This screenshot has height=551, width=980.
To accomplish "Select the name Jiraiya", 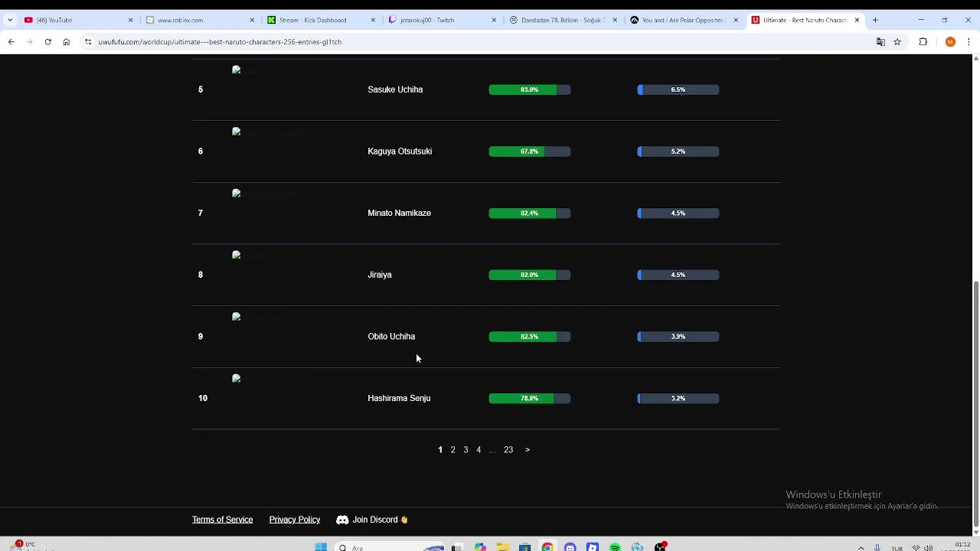I will click(x=380, y=275).
